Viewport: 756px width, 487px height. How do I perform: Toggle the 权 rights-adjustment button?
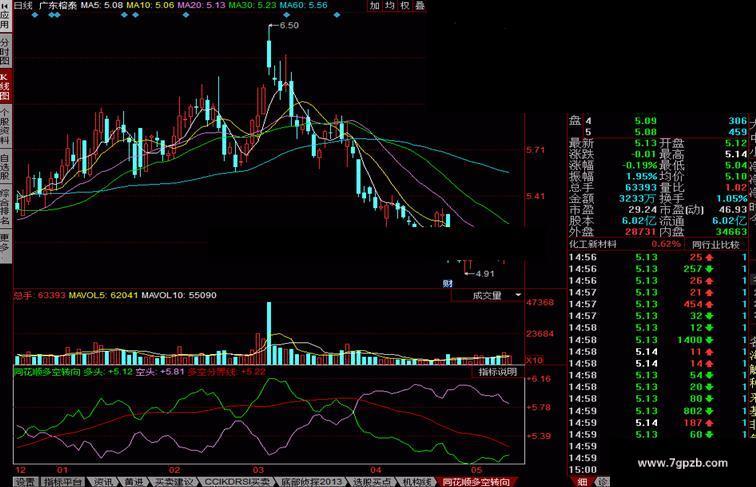[405, 5]
